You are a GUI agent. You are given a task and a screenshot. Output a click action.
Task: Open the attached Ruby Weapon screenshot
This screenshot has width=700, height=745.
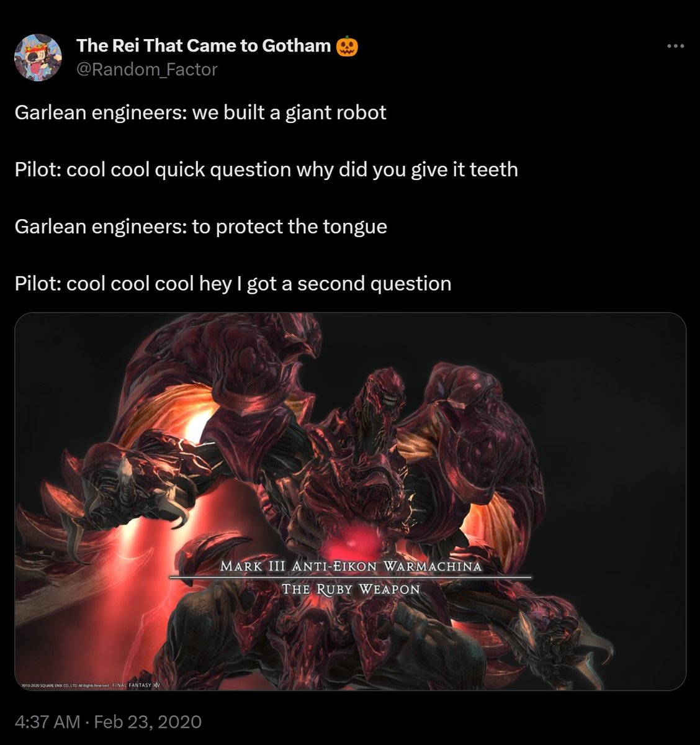coord(350,435)
